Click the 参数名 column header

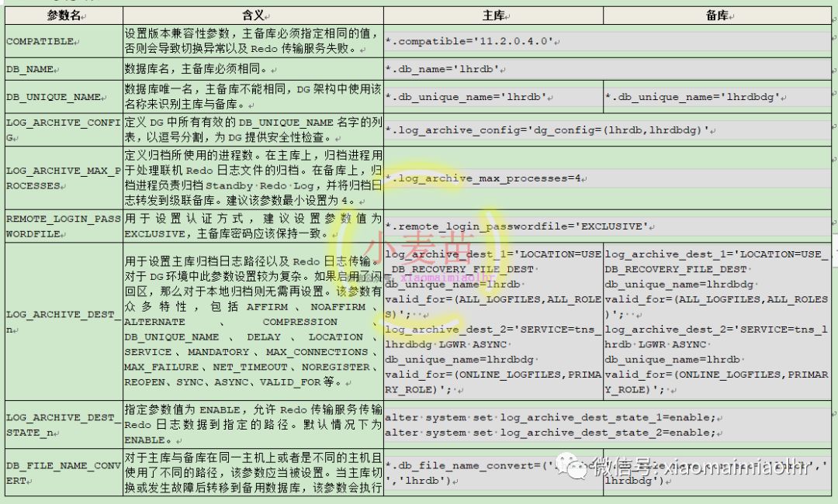tap(64, 16)
